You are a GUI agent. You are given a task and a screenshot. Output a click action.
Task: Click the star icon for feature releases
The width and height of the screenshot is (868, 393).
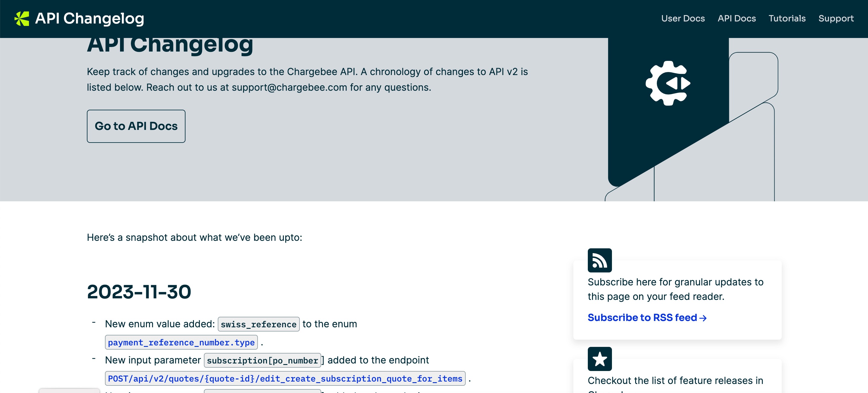click(x=600, y=359)
